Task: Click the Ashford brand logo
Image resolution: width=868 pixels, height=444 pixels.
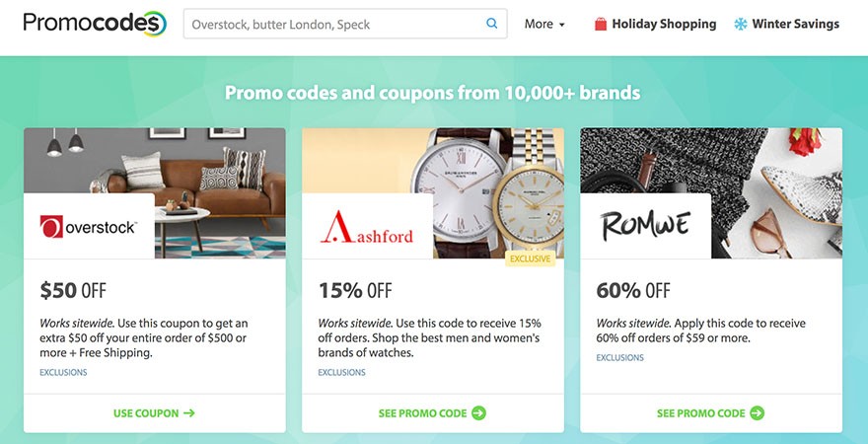Action: pyautogui.click(x=367, y=227)
